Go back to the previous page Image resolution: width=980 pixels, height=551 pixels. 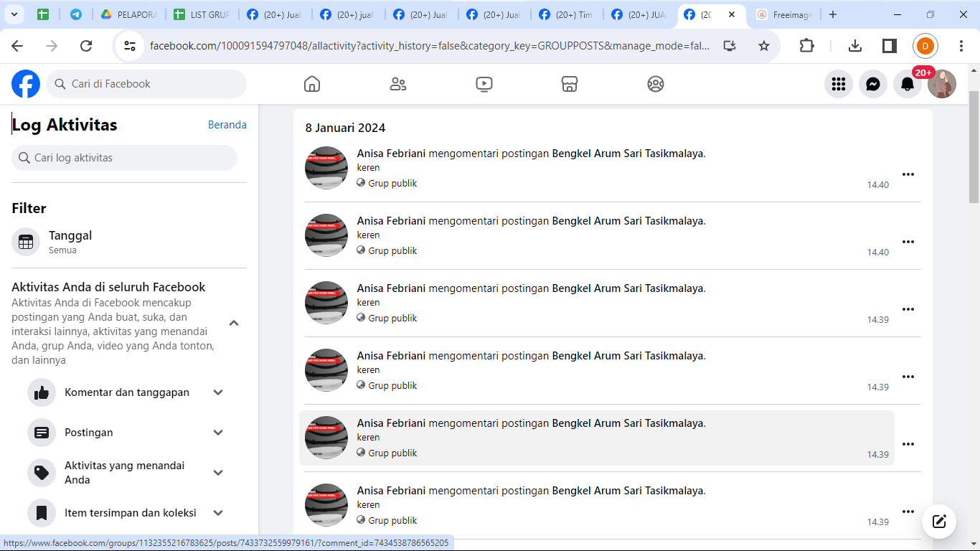17,46
